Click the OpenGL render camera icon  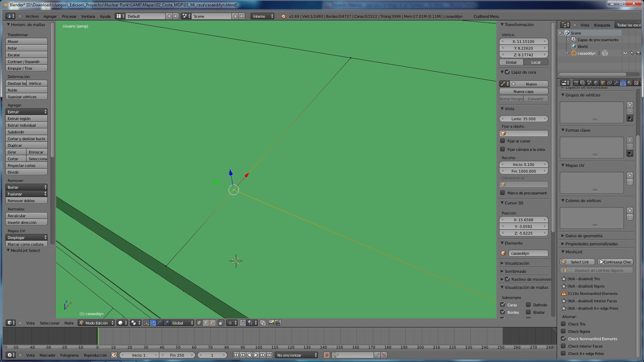pyautogui.click(x=271, y=323)
